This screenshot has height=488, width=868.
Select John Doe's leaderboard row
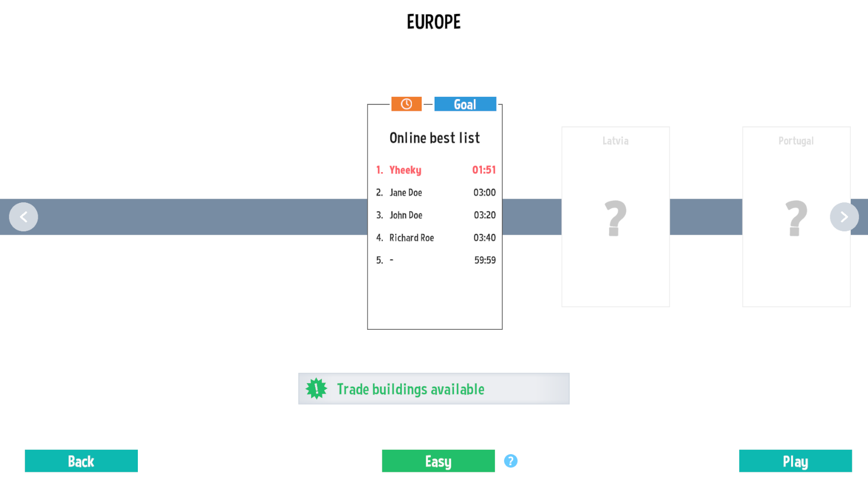pyautogui.click(x=435, y=215)
